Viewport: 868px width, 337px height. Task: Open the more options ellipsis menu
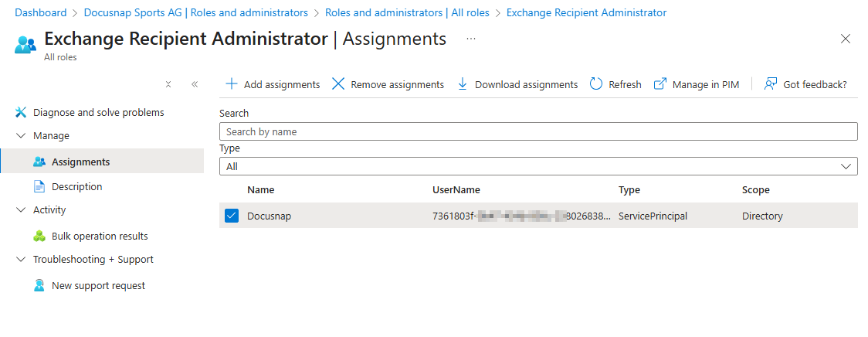pos(471,39)
